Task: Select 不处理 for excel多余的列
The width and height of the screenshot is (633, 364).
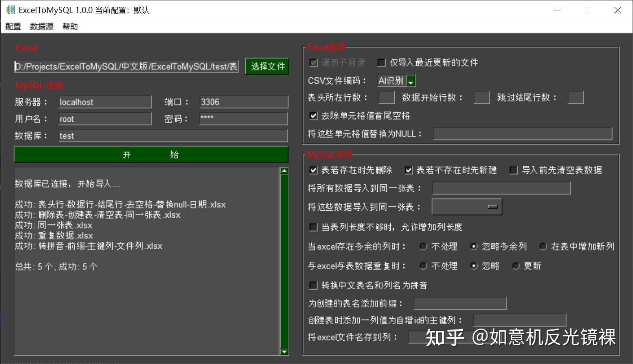Action: (424, 247)
